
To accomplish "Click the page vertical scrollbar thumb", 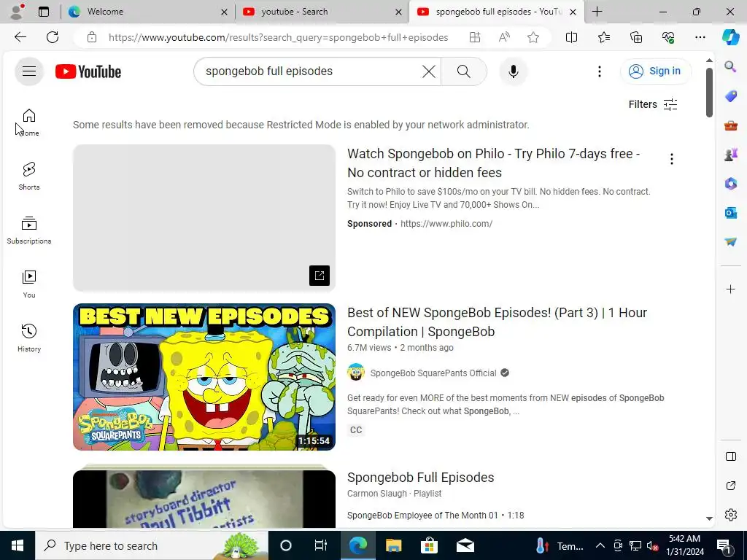I will 709,92.
